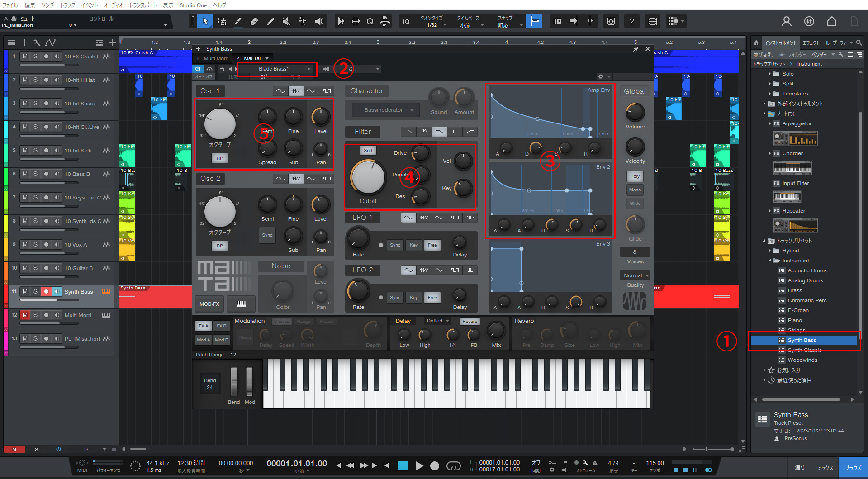Pin the Synth Bass instrument window
The width and height of the screenshot is (868, 479).
click(x=636, y=49)
